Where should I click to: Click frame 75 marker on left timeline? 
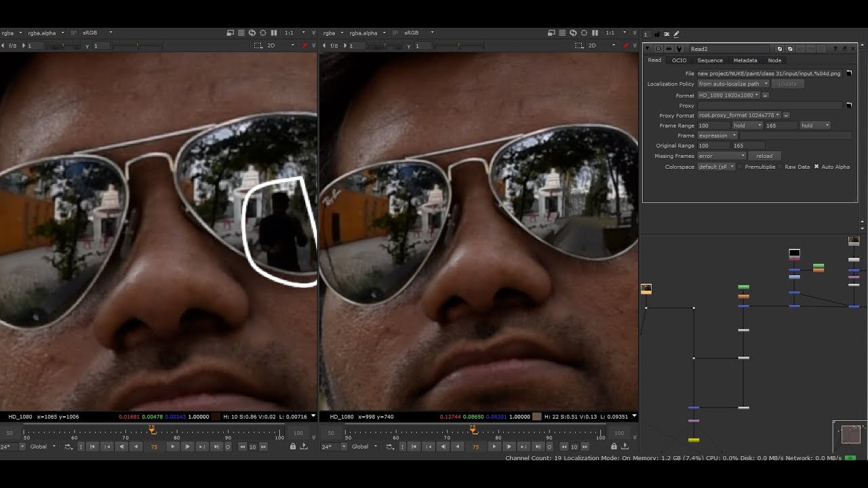tap(153, 430)
